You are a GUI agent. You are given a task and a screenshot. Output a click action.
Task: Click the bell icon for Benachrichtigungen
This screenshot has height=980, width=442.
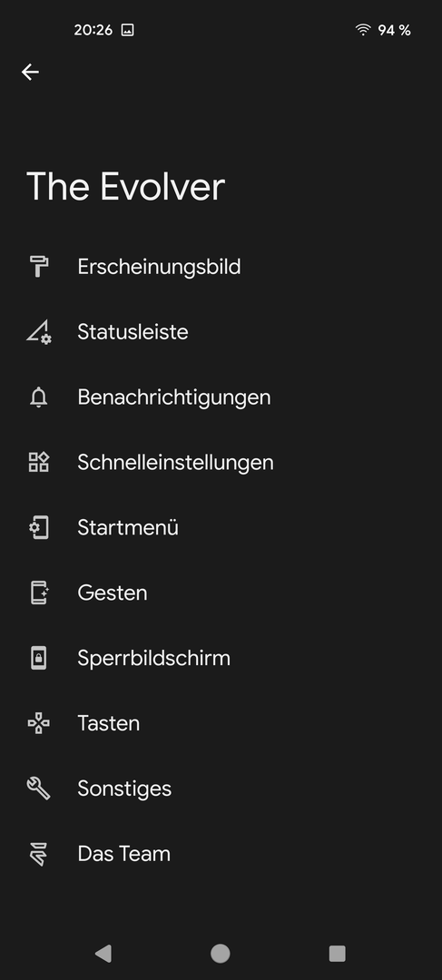(39, 397)
